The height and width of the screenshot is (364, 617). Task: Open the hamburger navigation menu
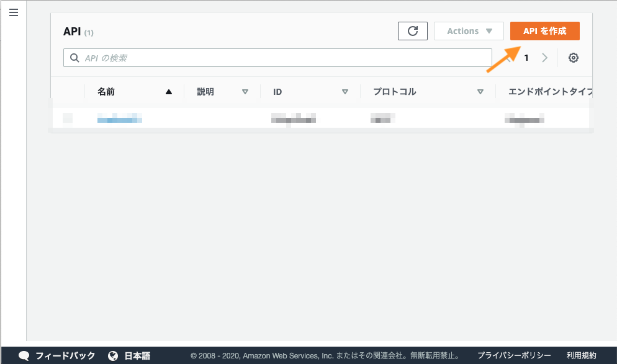[x=14, y=12]
